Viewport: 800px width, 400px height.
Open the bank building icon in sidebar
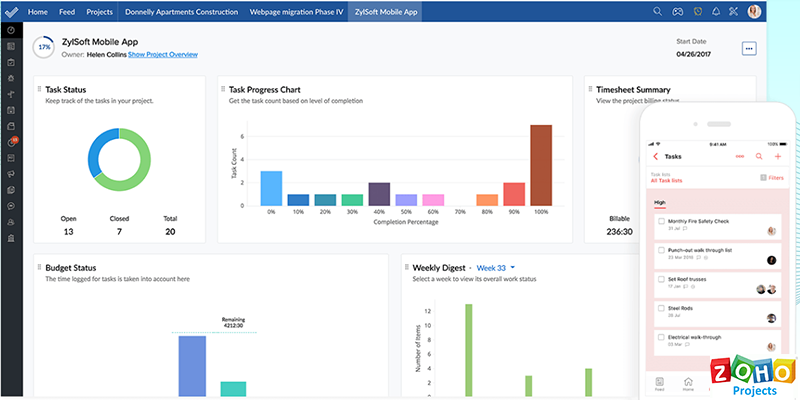11,238
